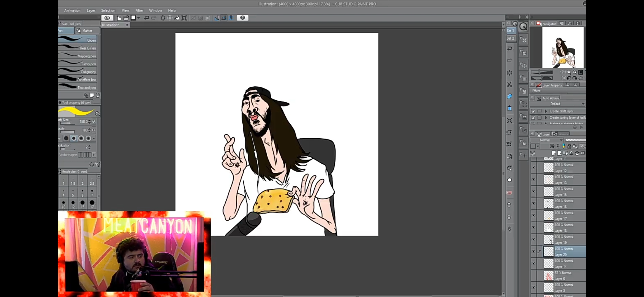
Task: Click the Open file icon in the toolbar
Action: pos(126,18)
